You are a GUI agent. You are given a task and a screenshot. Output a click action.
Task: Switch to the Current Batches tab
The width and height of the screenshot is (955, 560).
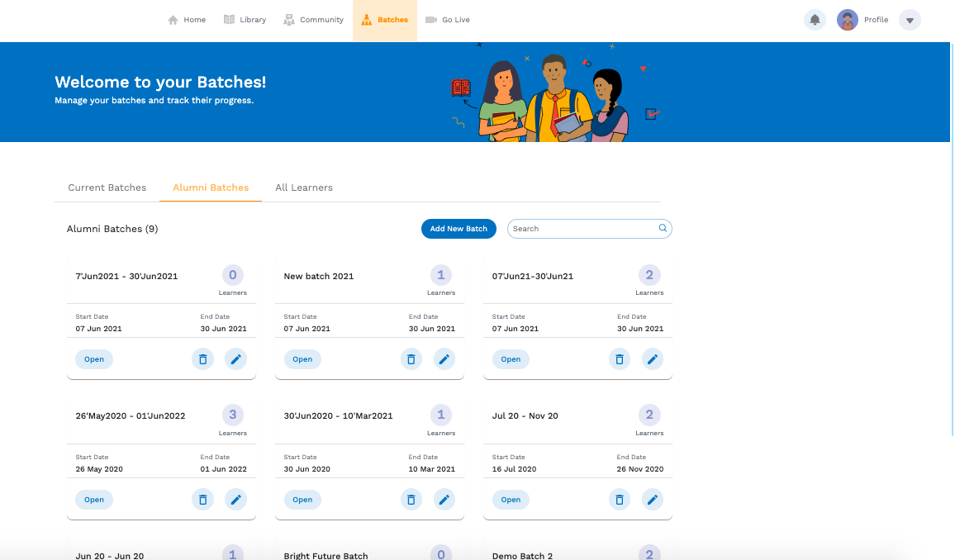point(107,187)
